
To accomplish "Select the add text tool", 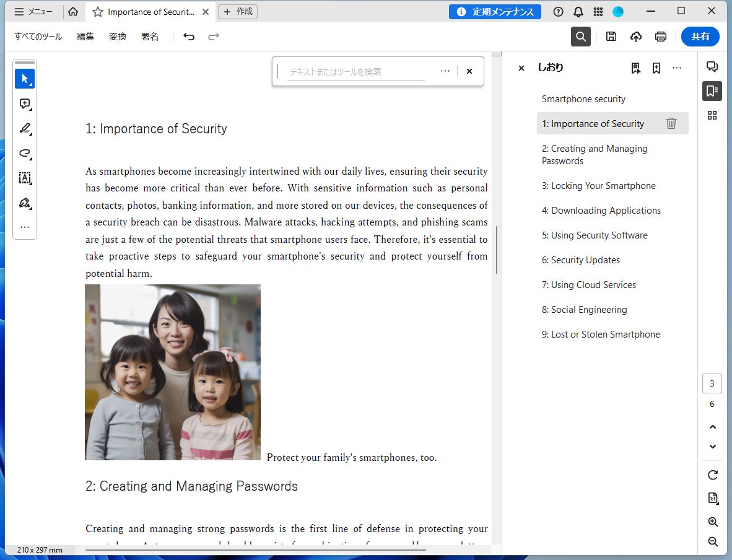I will 25,178.
